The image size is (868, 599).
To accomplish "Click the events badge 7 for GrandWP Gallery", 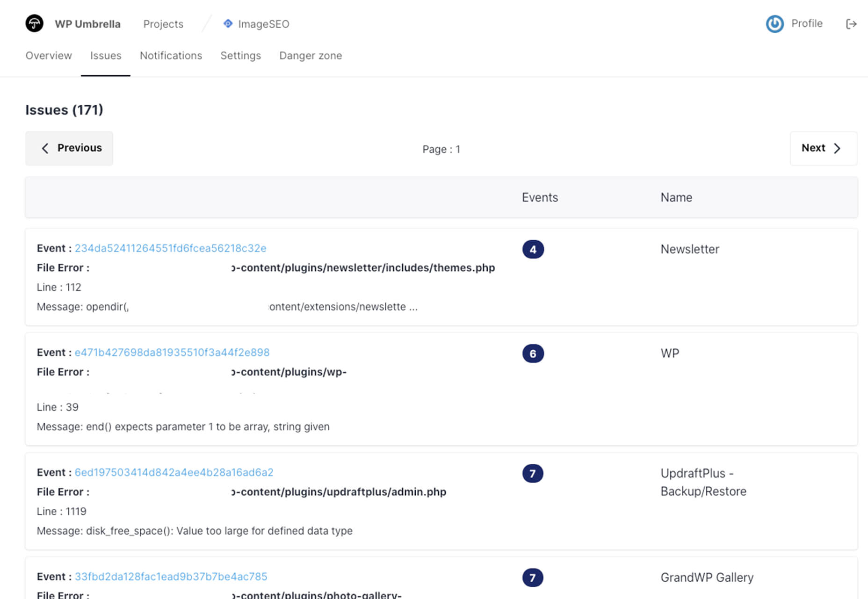I will pyautogui.click(x=533, y=578).
